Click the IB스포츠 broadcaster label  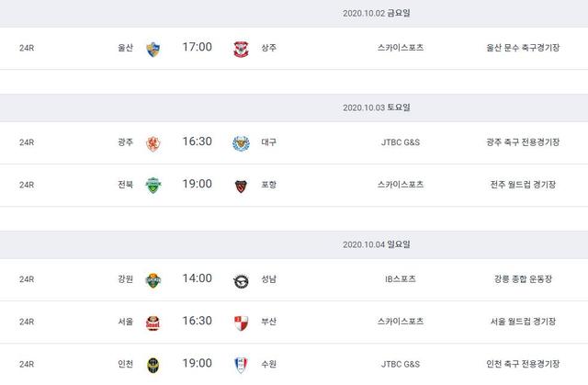point(401,278)
